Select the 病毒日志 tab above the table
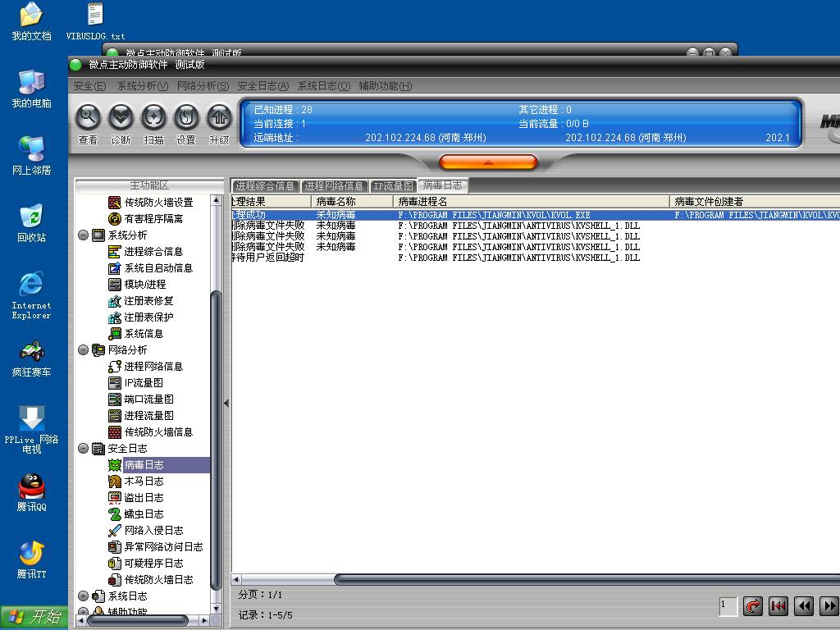840x630 pixels. (442, 185)
